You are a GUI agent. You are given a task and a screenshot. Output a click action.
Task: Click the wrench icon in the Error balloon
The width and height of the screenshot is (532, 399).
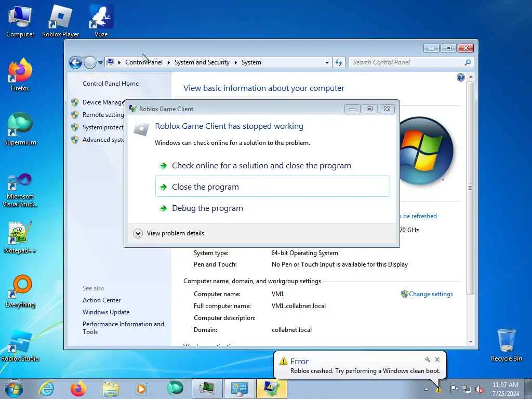(x=427, y=360)
